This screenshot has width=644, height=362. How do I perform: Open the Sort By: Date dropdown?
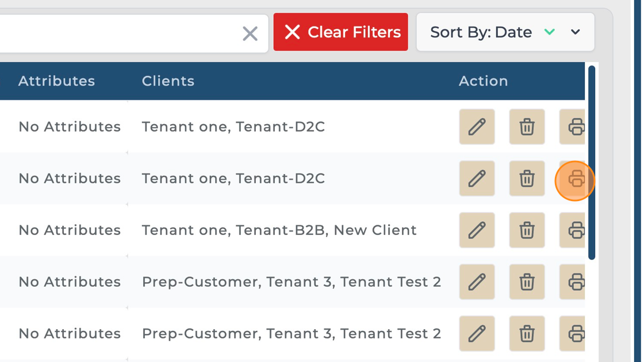click(x=575, y=32)
